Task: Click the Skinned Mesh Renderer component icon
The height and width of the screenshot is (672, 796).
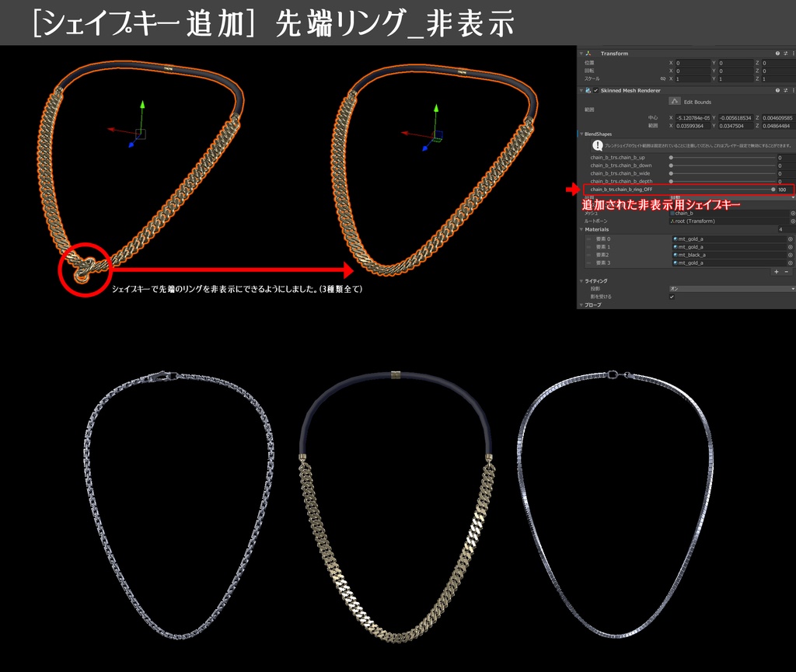Action: tap(588, 90)
